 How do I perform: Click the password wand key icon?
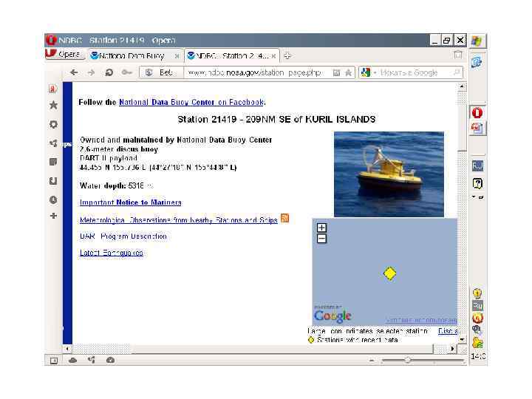click(126, 72)
